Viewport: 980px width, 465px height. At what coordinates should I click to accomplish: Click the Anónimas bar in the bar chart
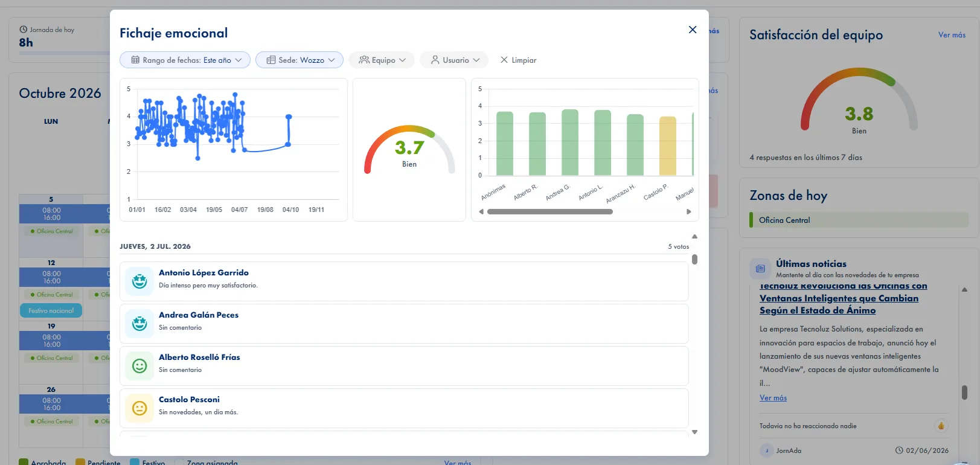[505, 144]
